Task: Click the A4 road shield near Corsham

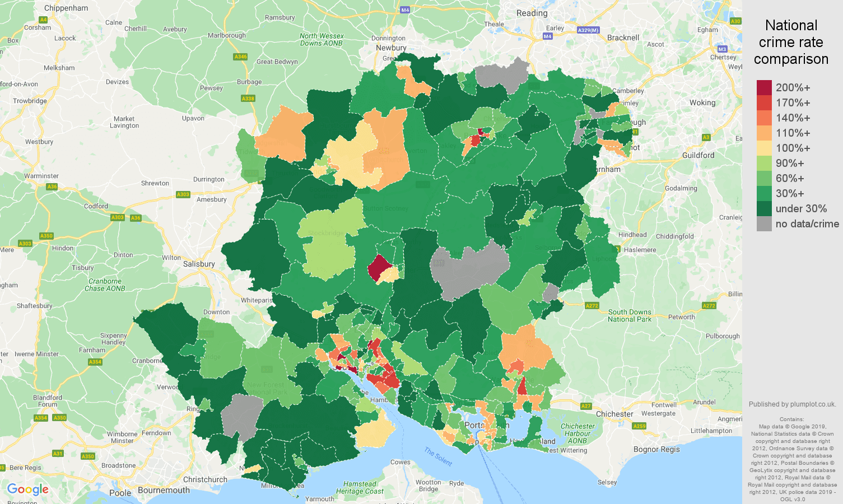Action: coord(43,20)
